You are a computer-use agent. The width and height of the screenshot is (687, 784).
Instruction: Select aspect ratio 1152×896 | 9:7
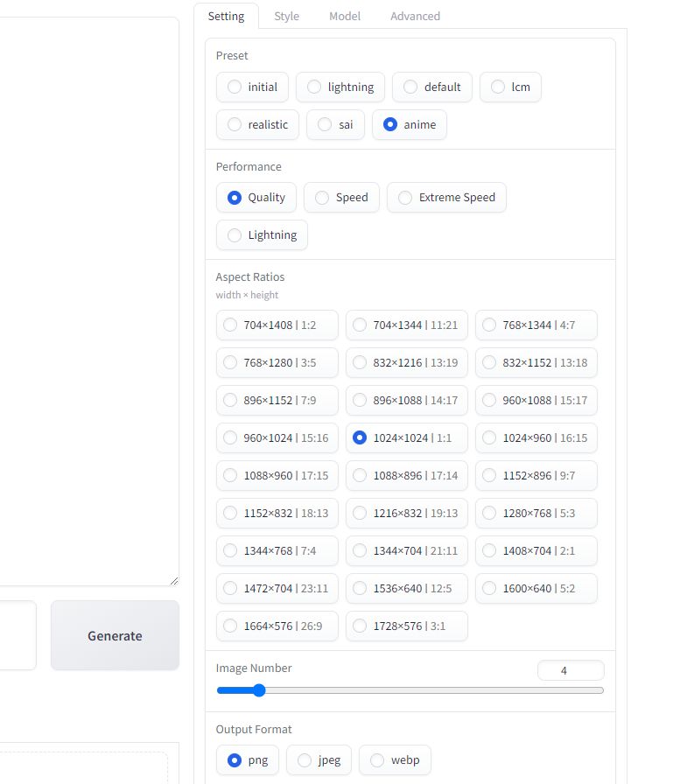[x=536, y=475]
